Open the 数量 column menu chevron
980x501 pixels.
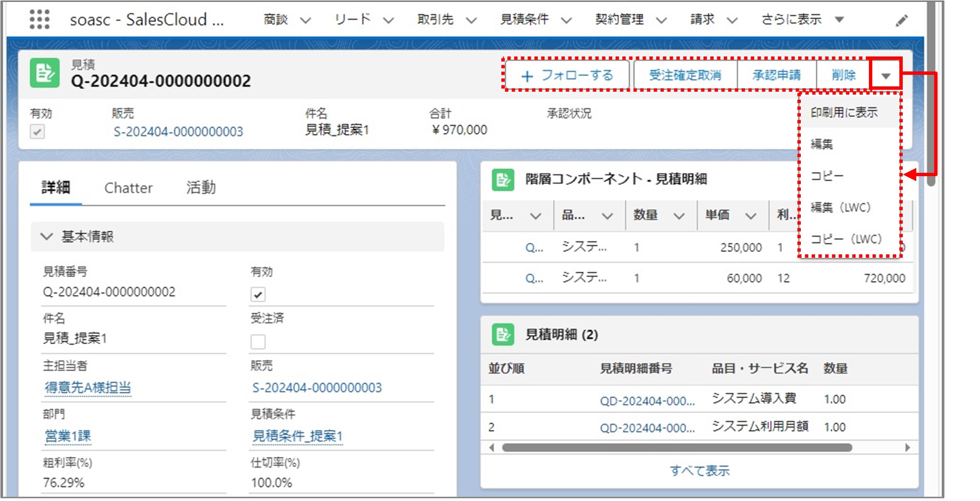point(679,216)
